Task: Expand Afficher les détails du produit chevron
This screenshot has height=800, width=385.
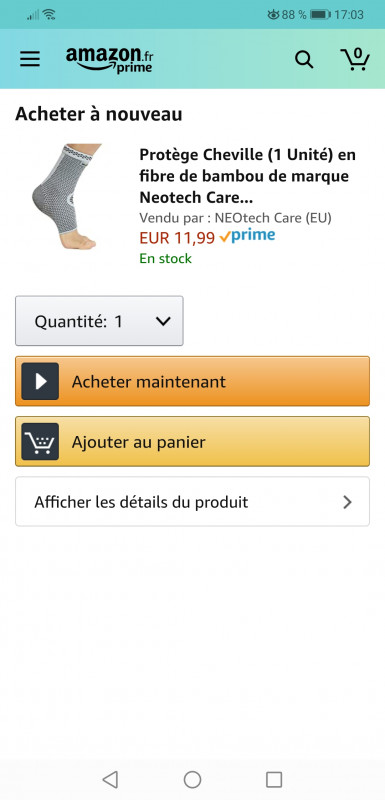Action: pyautogui.click(x=347, y=503)
